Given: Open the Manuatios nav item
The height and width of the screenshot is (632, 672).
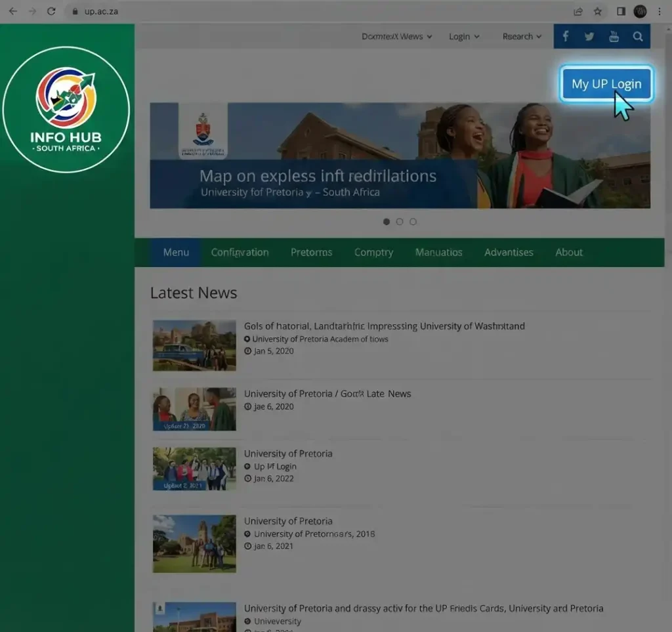Looking at the screenshot, I should point(439,253).
